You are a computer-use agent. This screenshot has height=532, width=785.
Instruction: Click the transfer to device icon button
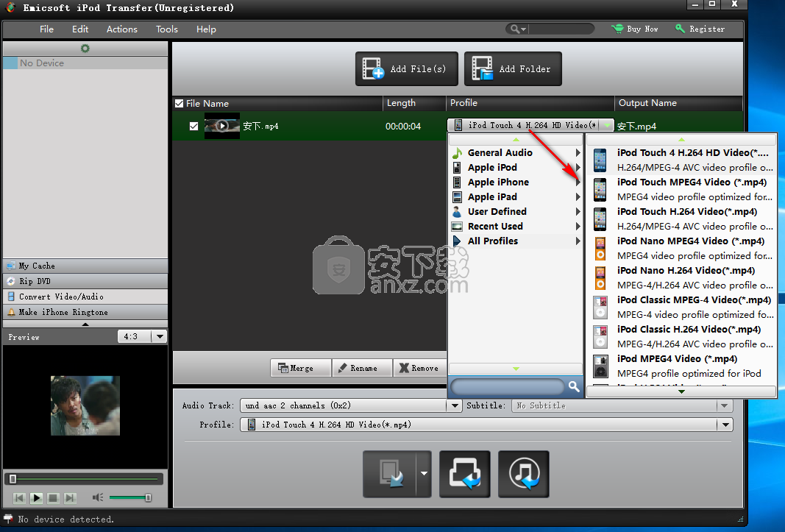[389, 474]
